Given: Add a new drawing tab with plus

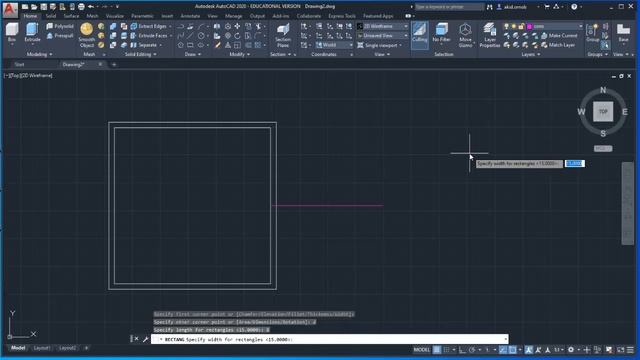Looking at the screenshot, I should coord(114,64).
